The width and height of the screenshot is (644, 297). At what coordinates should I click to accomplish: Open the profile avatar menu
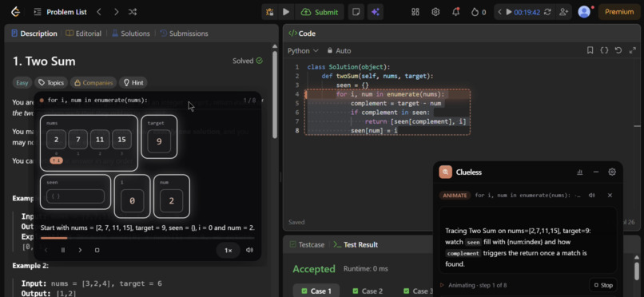pyautogui.click(x=584, y=12)
